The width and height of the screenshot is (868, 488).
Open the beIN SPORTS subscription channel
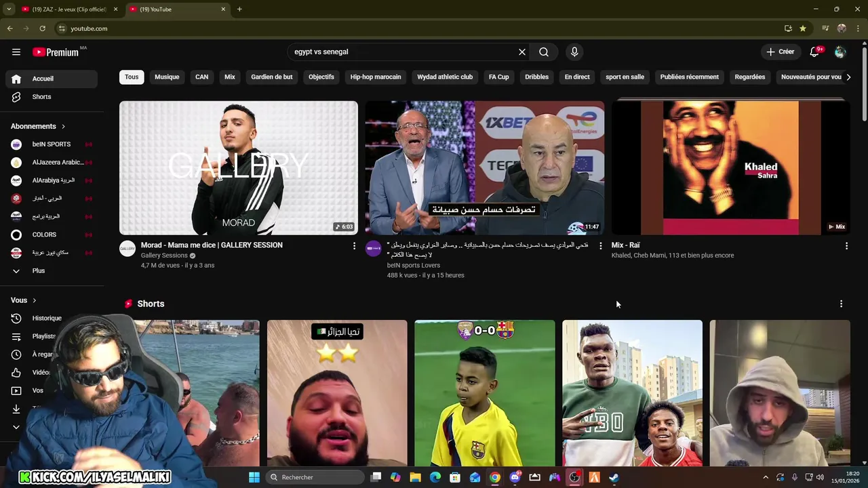52,144
